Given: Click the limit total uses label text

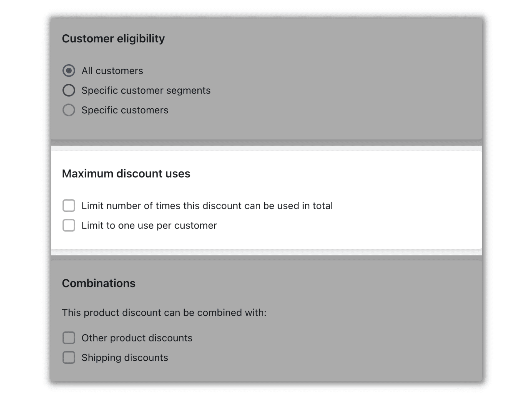Looking at the screenshot, I should tap(207, 206).
